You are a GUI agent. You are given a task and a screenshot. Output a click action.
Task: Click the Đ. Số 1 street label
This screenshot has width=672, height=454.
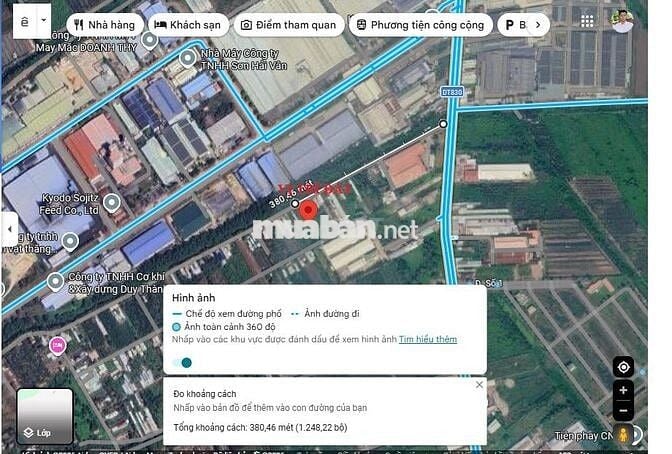(488, 284)
